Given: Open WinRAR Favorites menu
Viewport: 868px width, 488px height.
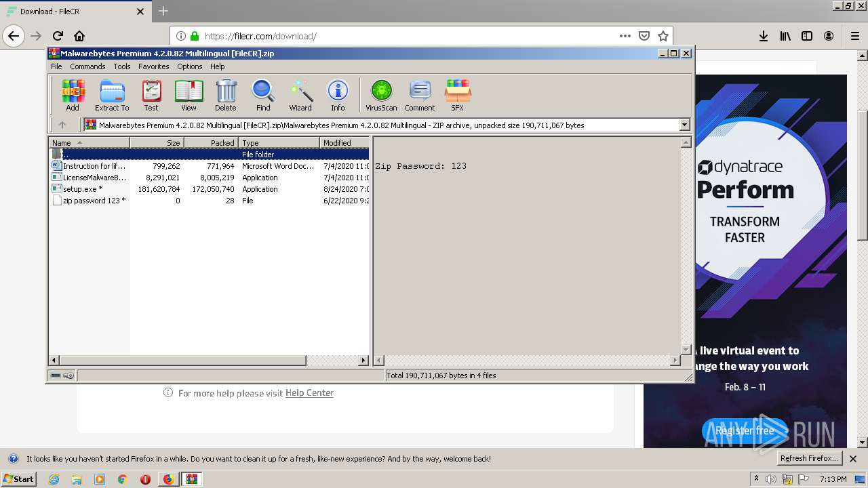Looking at the screenshot, I should click(x=154, y=66).
